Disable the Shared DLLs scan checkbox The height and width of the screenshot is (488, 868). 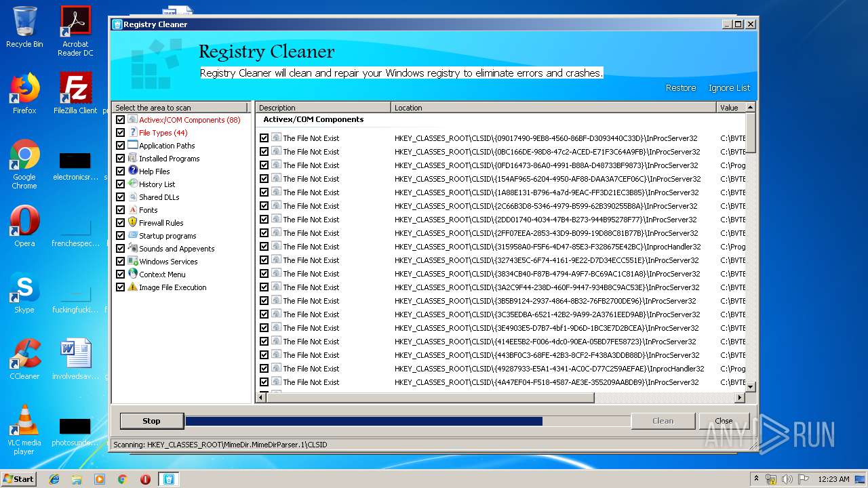121,197
